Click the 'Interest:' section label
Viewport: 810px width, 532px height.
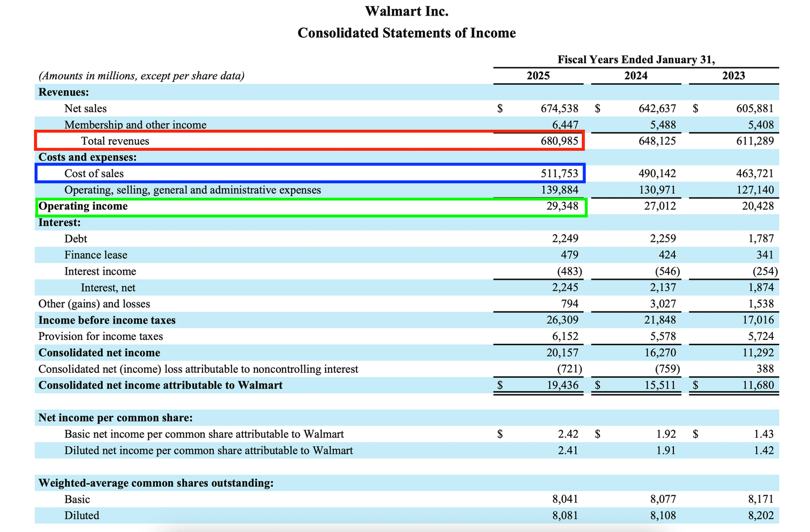coord(59,222)
